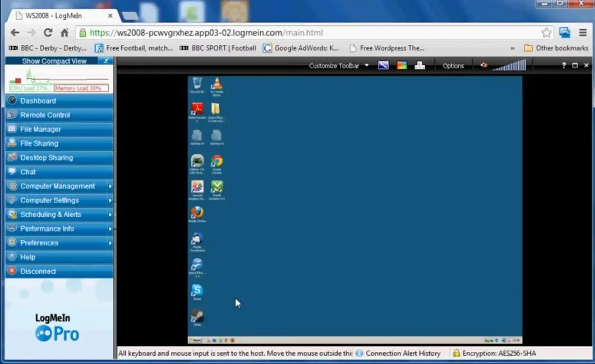Open Chat from the sidebar
Screen dimensions: 595x364
pyautogui.click(x=59, y=172)
